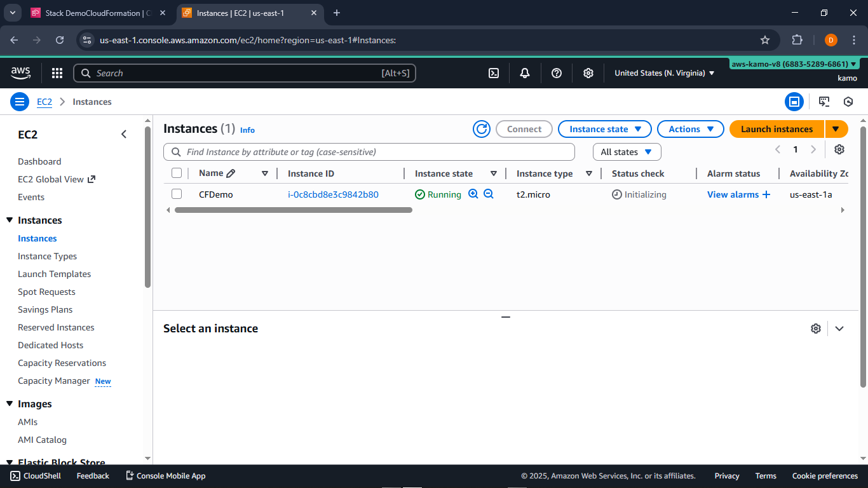Check the select-all instances header checkbox

[x=177, y=173]
